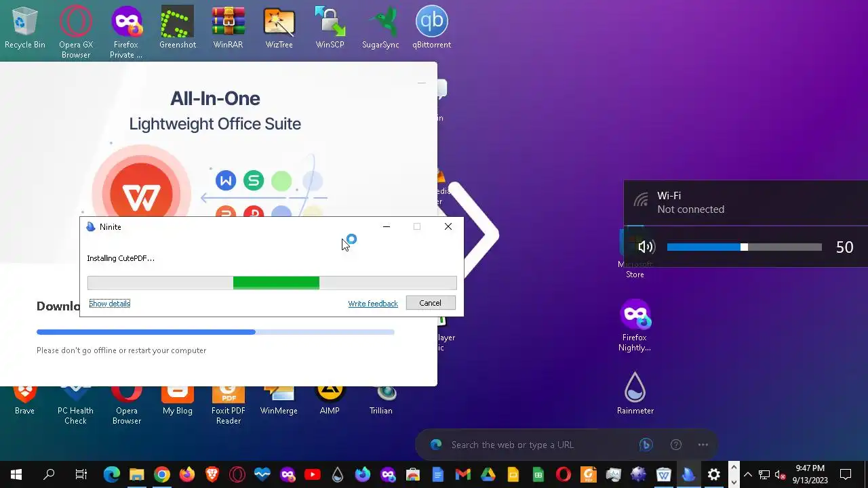Open the Opera GX Browser desktop shortcut
Screen dimensions: 868x488
pyautogui.click(x=76, y=31)
